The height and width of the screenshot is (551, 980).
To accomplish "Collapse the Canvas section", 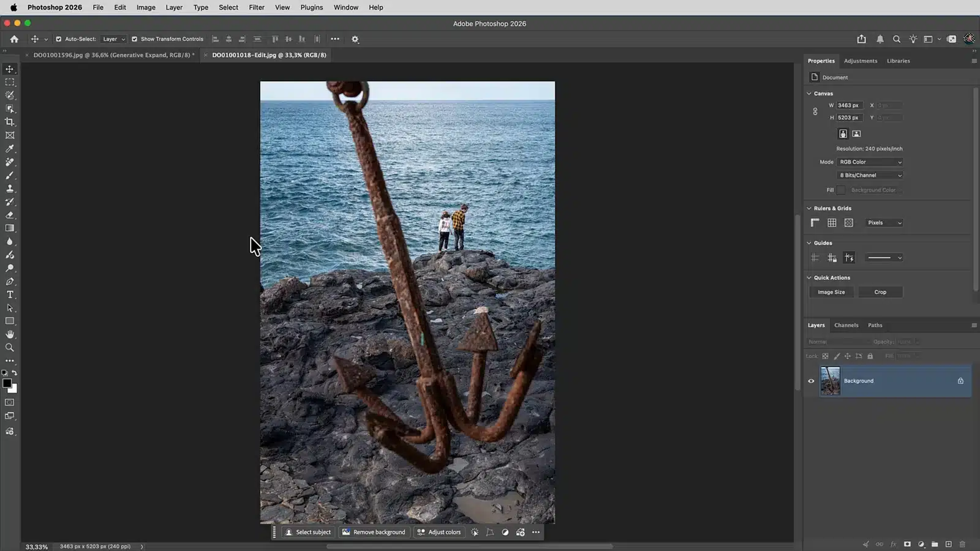I will (809, 94).
